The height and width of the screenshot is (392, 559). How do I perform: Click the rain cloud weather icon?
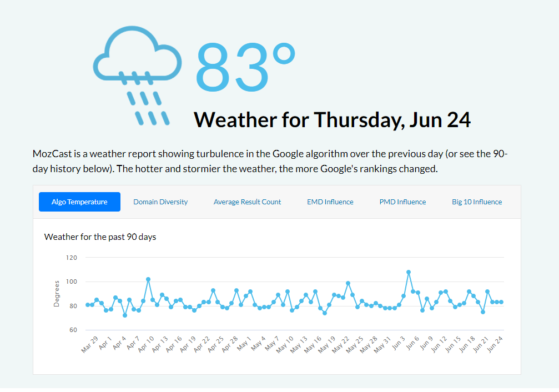tap(138, 76)
